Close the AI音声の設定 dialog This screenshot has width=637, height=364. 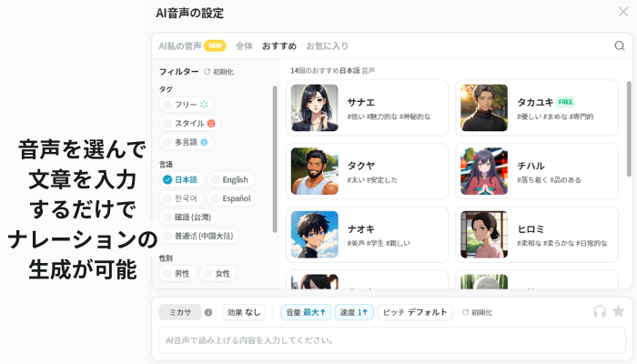[623, 11]
